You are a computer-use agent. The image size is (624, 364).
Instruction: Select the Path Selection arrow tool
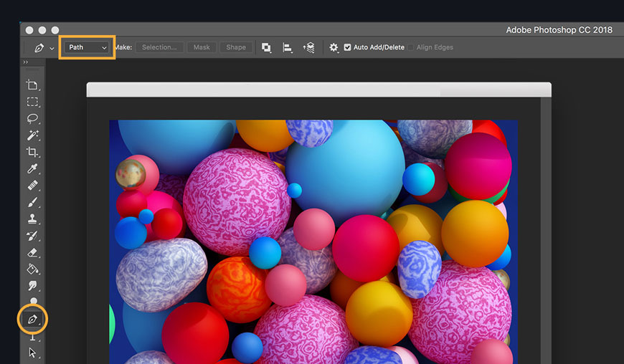click(x=32, y=353)
